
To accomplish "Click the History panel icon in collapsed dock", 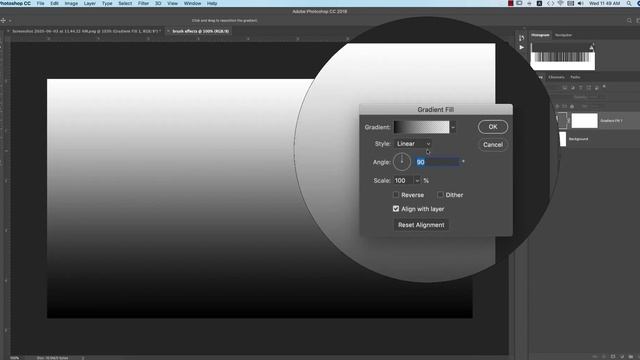I will pos(521,38).
